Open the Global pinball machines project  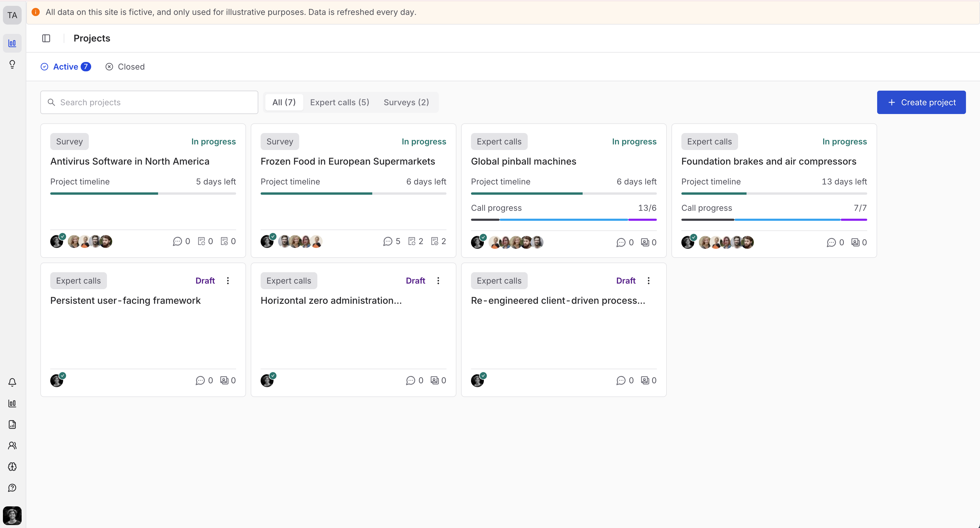click(x=524, y=161)
